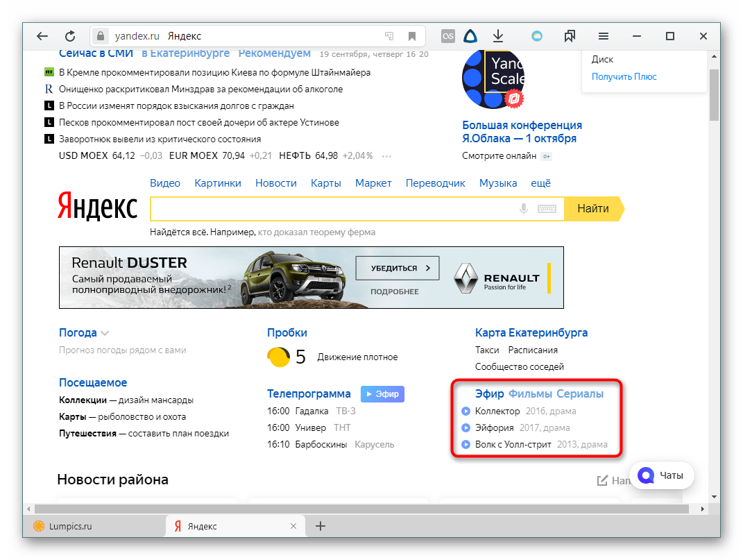Click the Найти search button
This screenshot has height=560, width=743.
coord(592,209)
